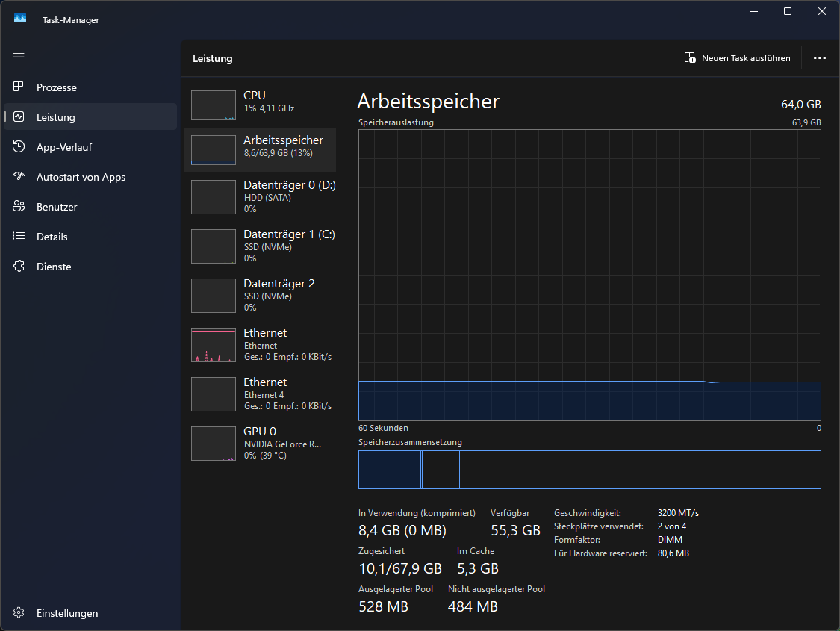Select the GPU 0 graph thumbnail
This screenshot has height=631, width=840.
point(214,444)
